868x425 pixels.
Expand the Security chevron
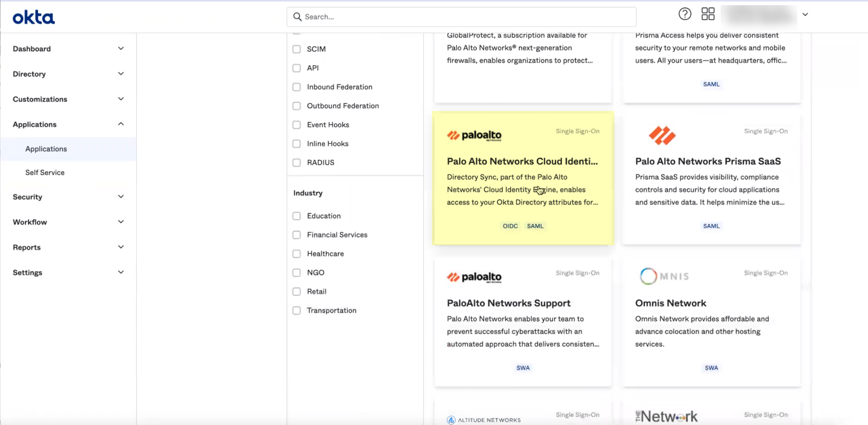[121, 197]
